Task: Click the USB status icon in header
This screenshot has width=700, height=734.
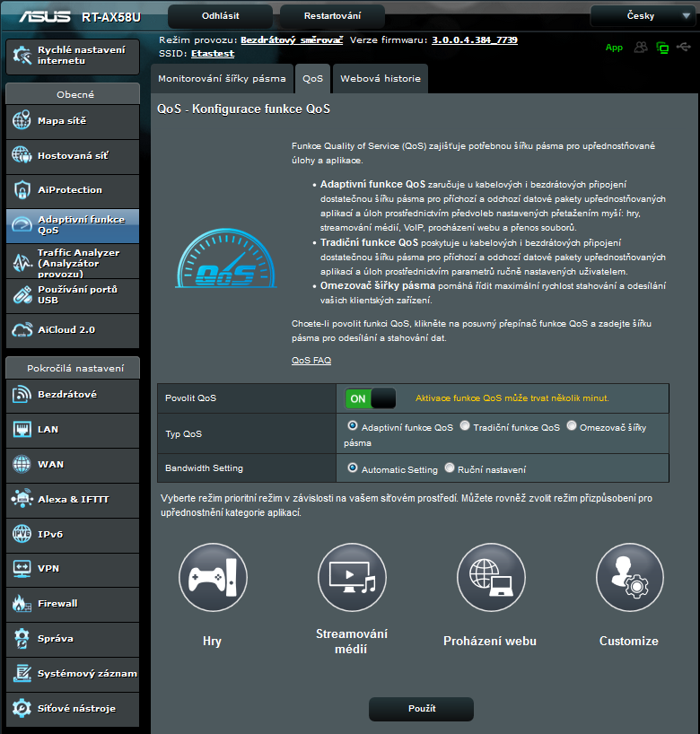Action: coord(684,48)
